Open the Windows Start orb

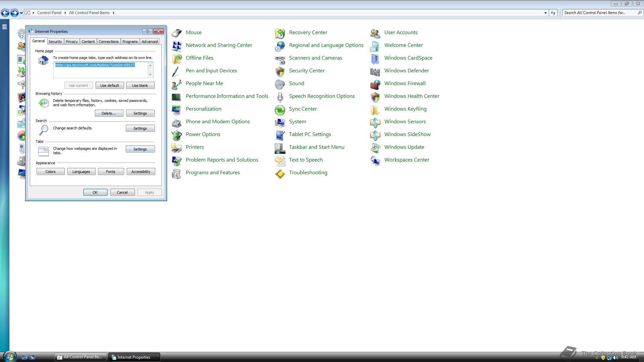9,357
